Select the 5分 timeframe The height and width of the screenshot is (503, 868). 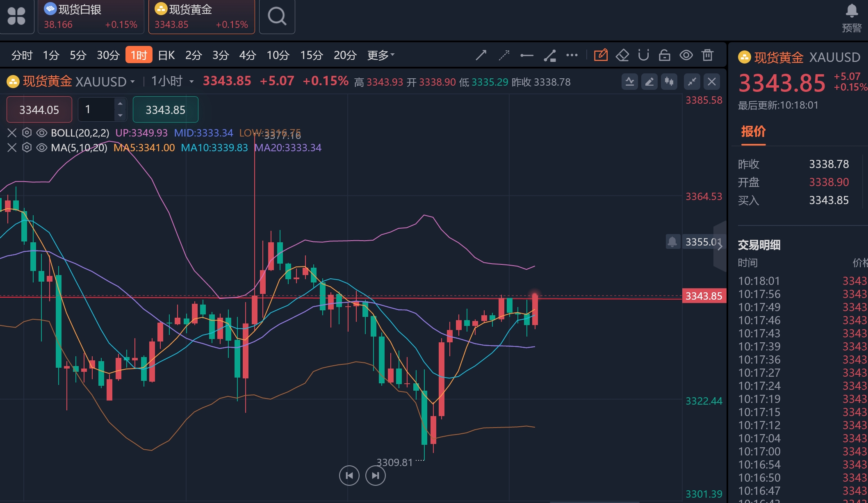click(78, 55)
